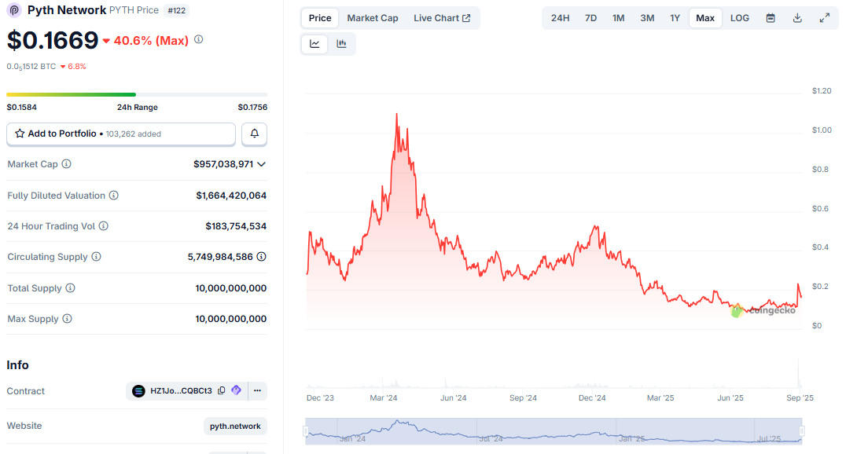Toggle the LOG scale option
Image resolution: width=868 pixels, height=454 pixels.
[740, 18]
